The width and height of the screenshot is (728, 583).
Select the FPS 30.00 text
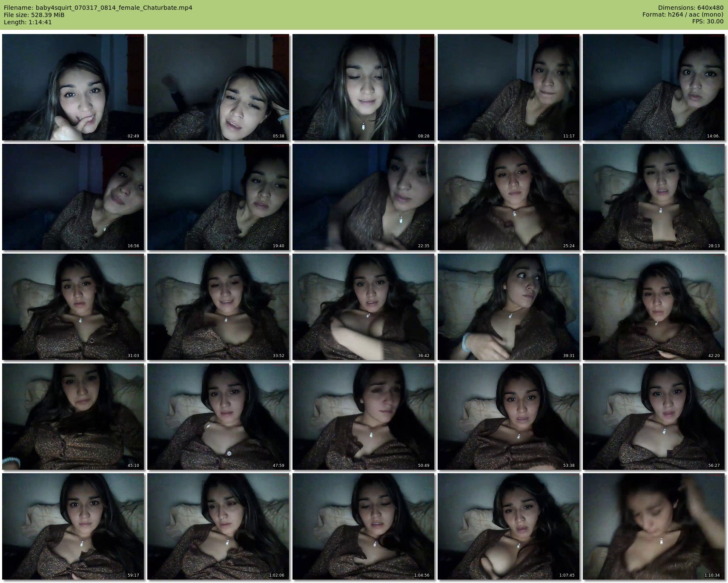[x=708, y=21]
